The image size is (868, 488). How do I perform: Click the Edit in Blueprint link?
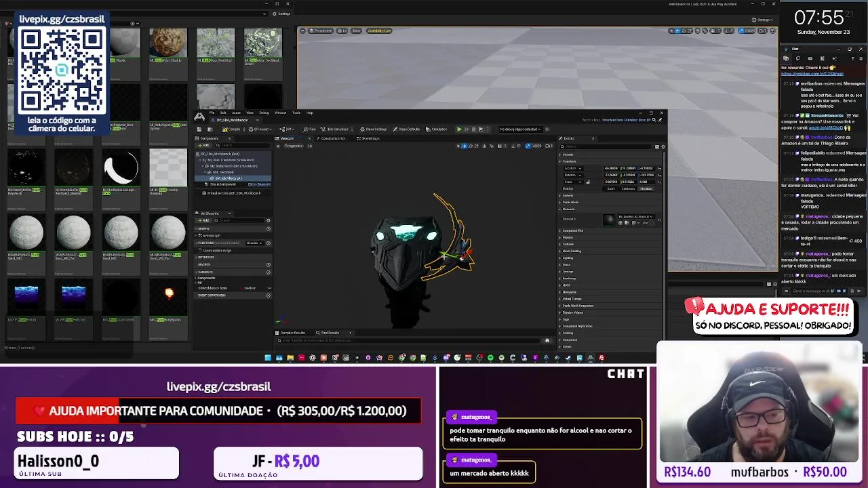click(259, 184)
